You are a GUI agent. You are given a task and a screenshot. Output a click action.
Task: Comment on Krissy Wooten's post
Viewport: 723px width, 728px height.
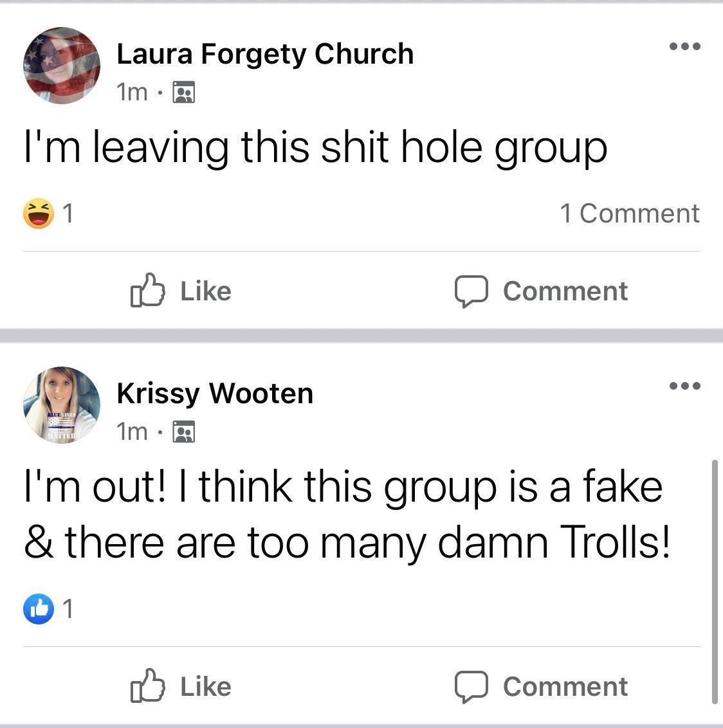[541, 686]
